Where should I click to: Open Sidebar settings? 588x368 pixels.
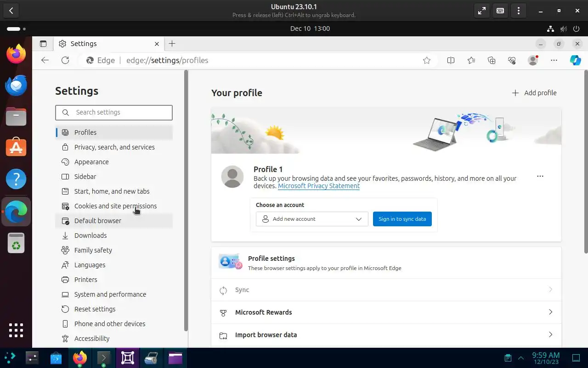[114, 177]
